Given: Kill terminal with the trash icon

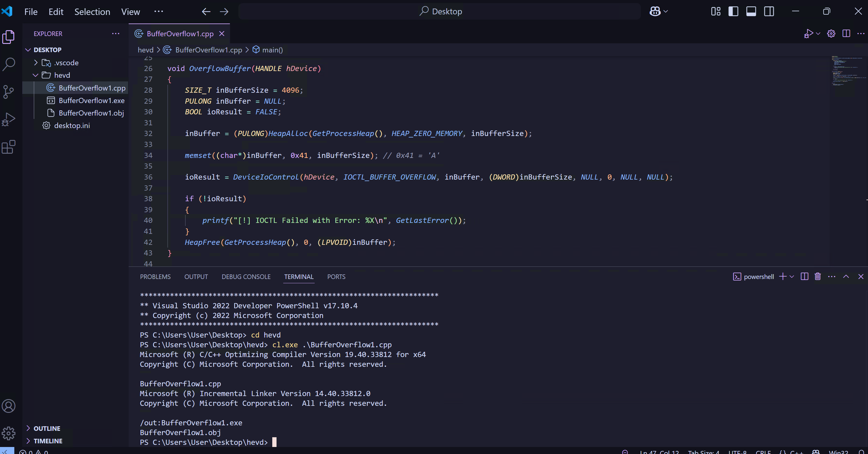Looking at the screenshot, I should pos(817,277).
